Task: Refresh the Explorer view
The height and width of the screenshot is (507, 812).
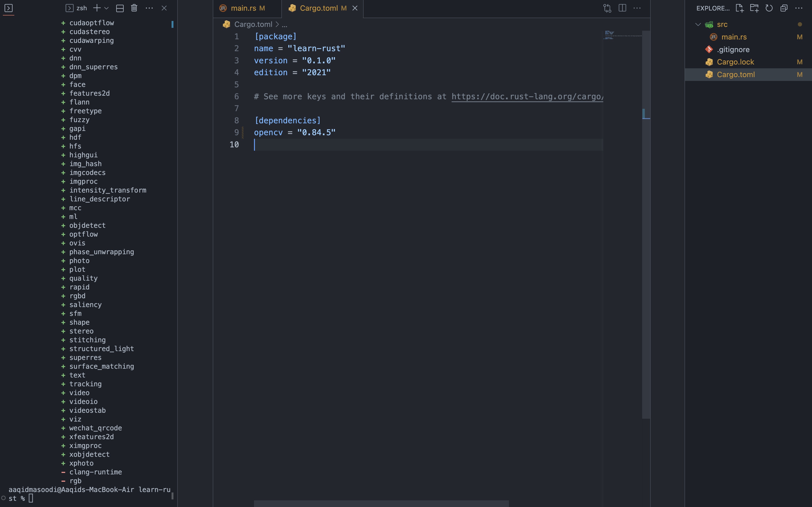Action: (769, 8)
